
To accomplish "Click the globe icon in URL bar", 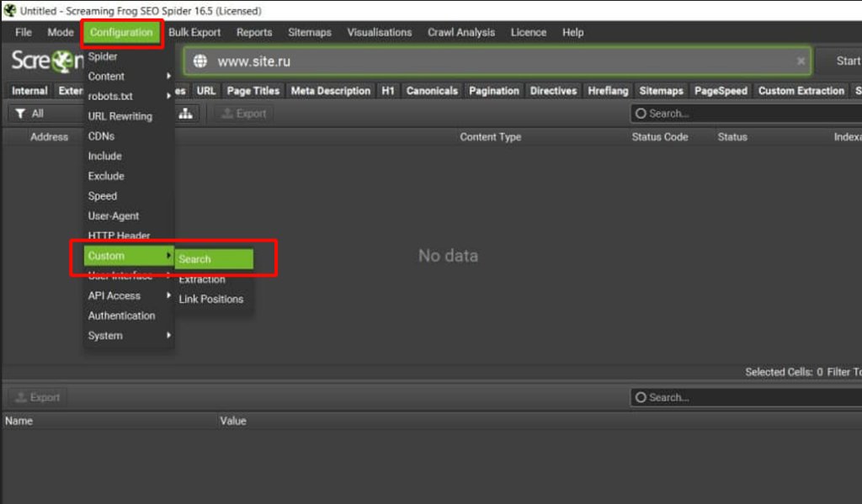I will [200, 61].
